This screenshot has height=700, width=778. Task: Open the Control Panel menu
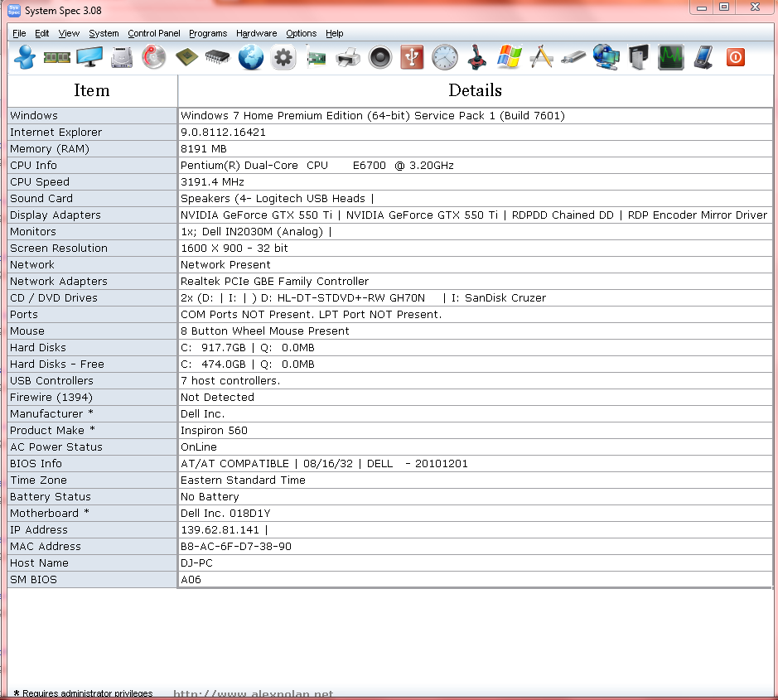coord(154,33)
